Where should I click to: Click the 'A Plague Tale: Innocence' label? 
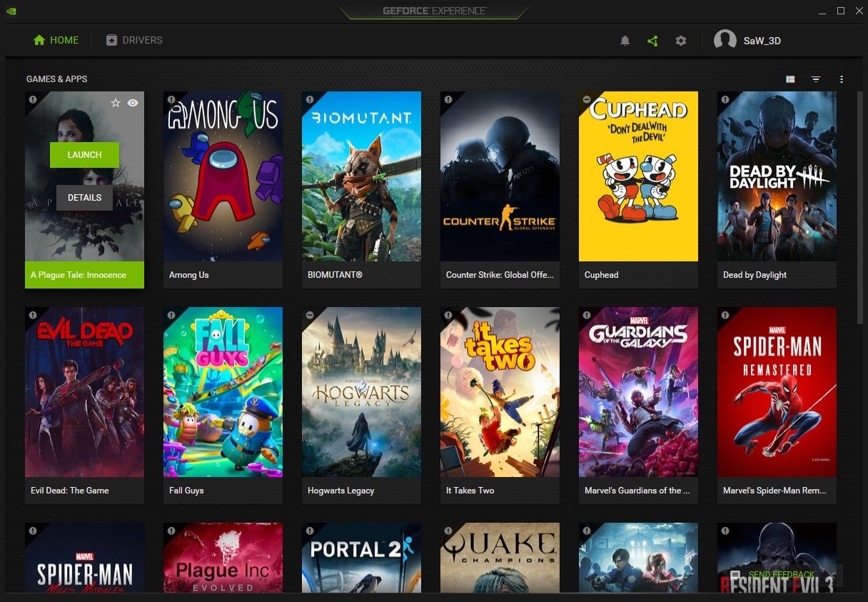pyautogui.click(x=79, y=275)
